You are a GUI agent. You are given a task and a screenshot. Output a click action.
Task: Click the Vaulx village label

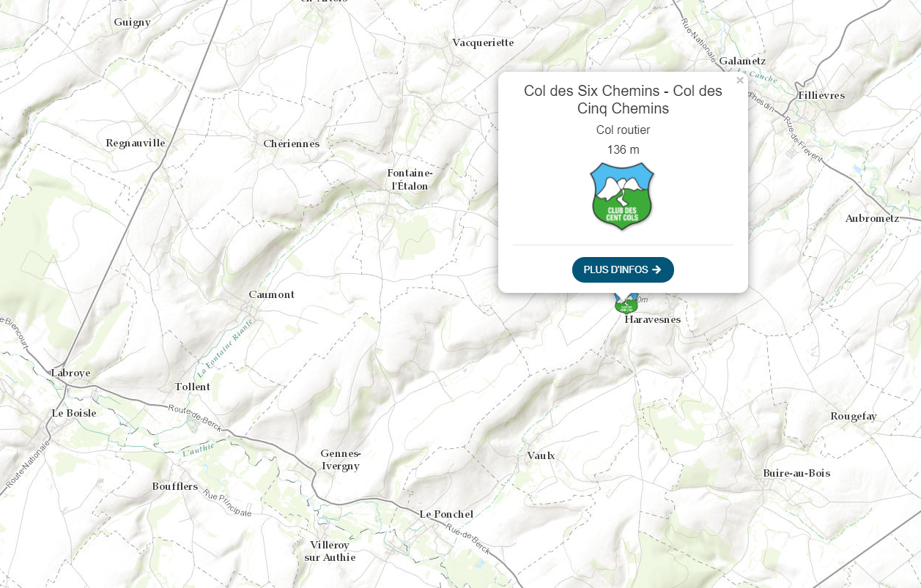coord(541,455)
